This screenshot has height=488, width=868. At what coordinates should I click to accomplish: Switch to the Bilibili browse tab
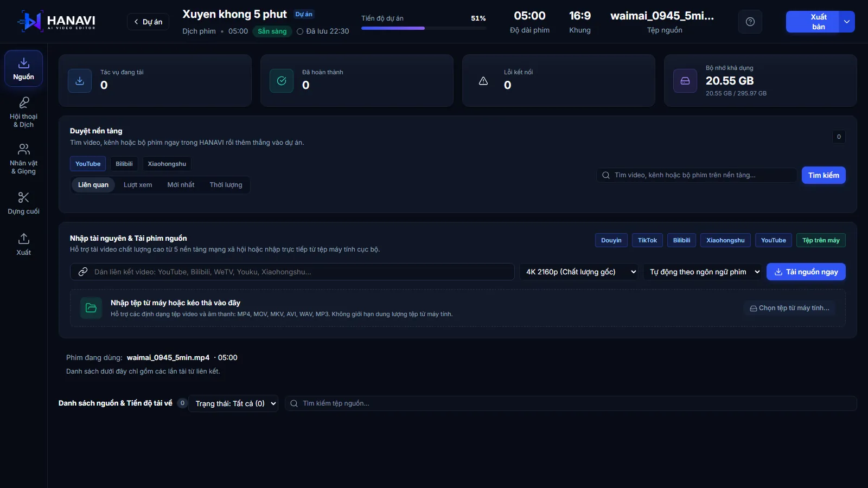[124, 164]
